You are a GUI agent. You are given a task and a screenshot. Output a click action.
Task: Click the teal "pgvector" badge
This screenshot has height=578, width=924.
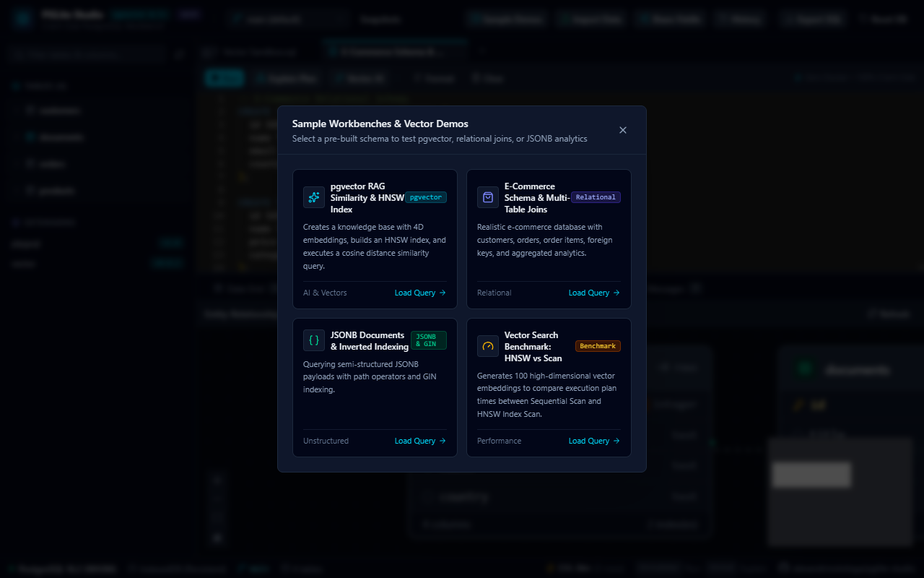tap(426, 197)
